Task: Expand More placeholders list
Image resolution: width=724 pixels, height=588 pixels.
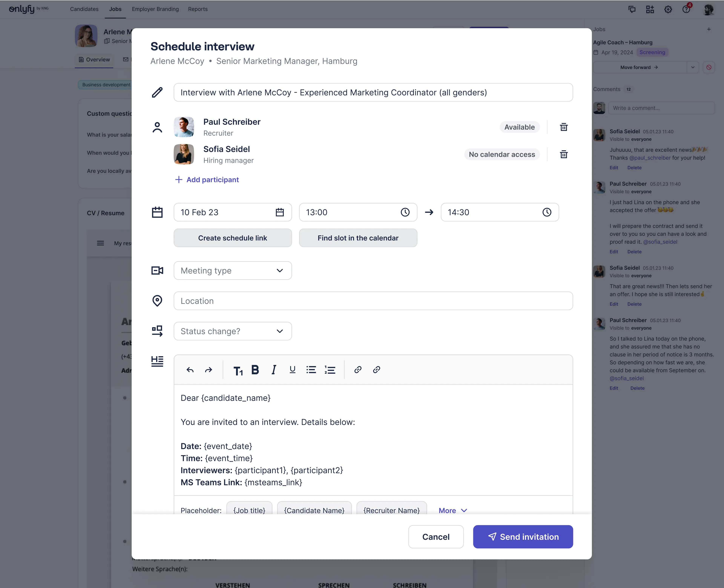Action: click(453, 510)
